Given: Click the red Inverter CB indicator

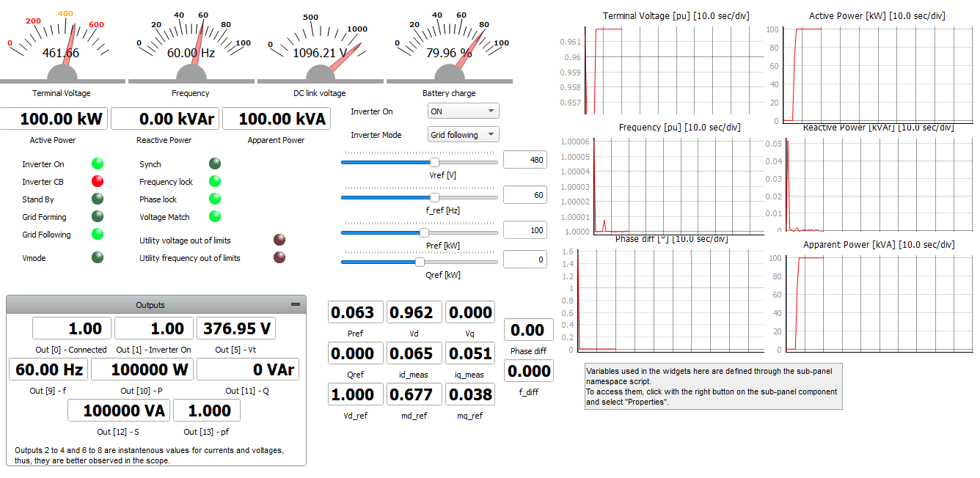Looking at the screenshot, I should (x=98, y=181).
